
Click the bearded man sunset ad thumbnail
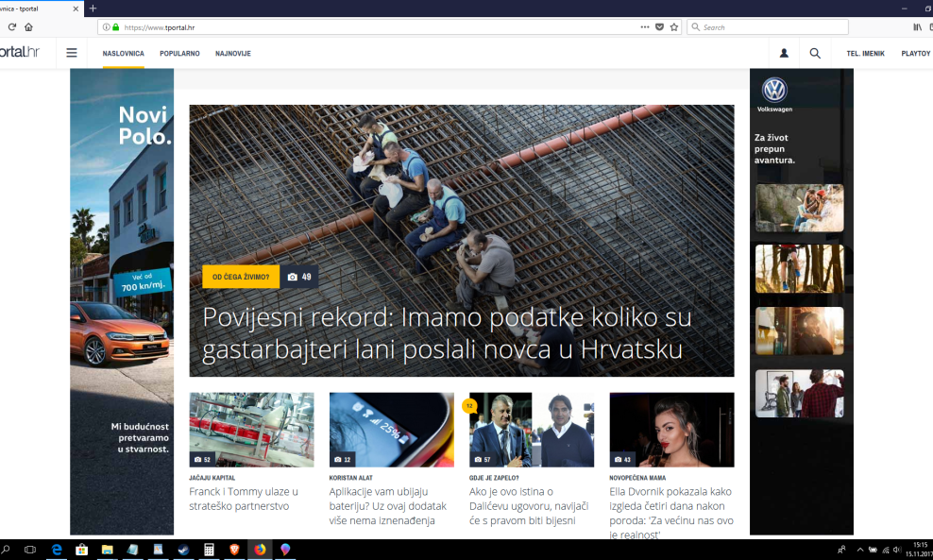799,331
